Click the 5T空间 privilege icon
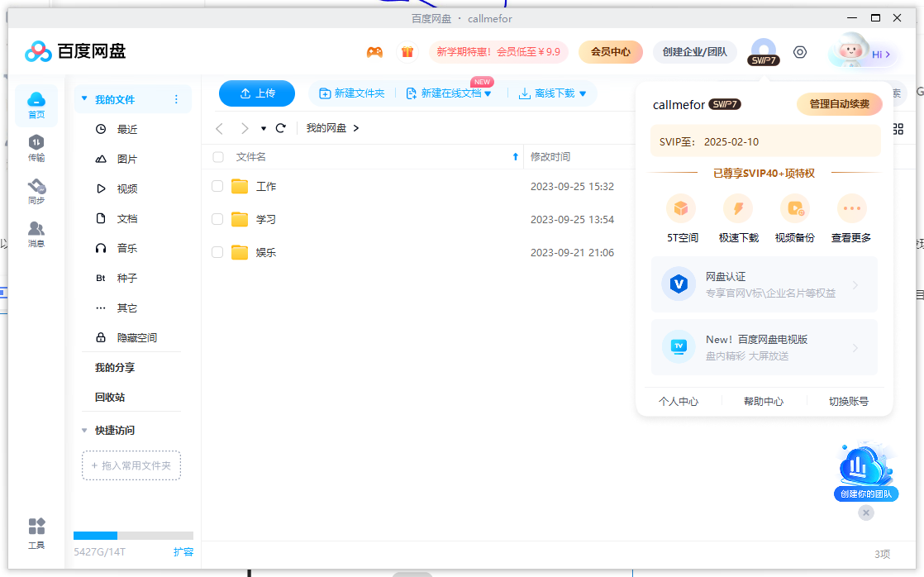Viewport: 924px width, 577px height. click(681, 208)
